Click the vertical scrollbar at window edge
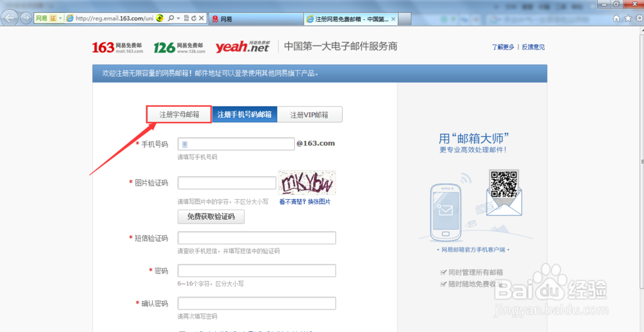 (641, 161)
